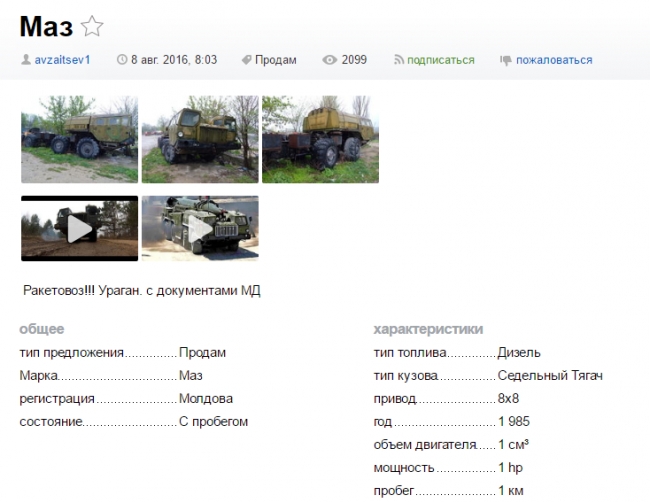Play the first video with black borders
Image resolution: width=650 pixels, height=502 pixels.
tap(80, 228)
